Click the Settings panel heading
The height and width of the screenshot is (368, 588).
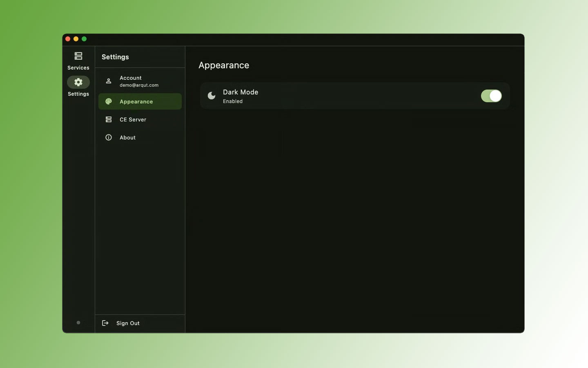pos(115,57)
